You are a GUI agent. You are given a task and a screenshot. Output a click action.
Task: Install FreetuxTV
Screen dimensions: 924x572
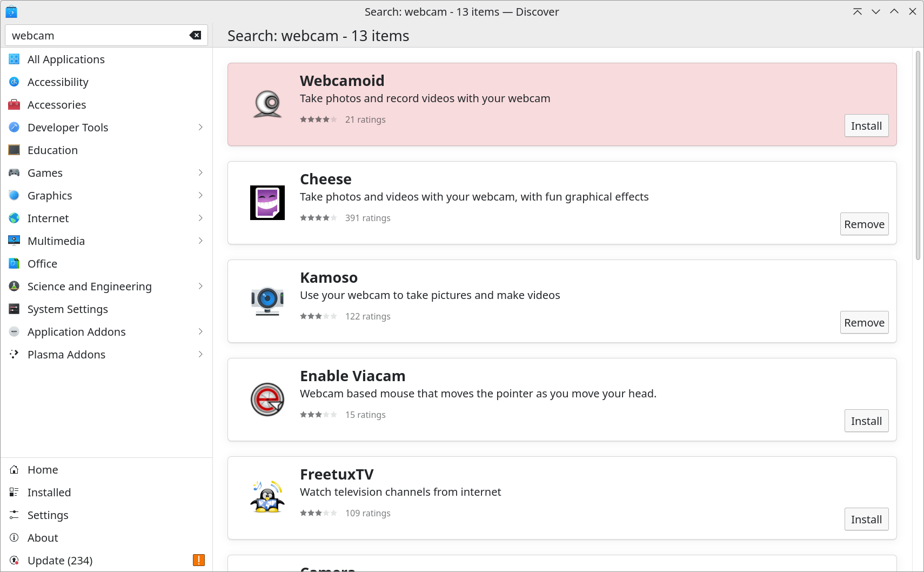click(x=866, y=519)
